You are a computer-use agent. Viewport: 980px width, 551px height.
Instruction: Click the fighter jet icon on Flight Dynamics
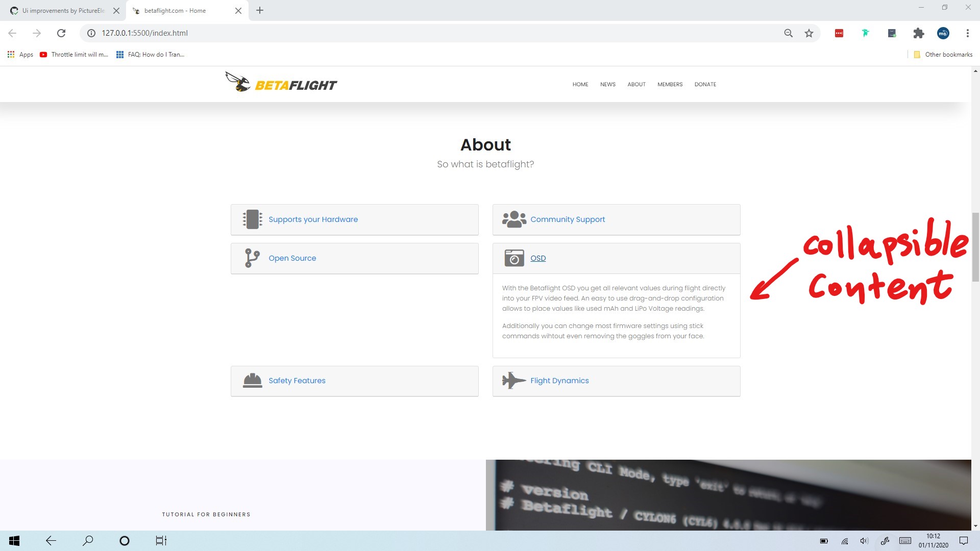coord(514,380)
